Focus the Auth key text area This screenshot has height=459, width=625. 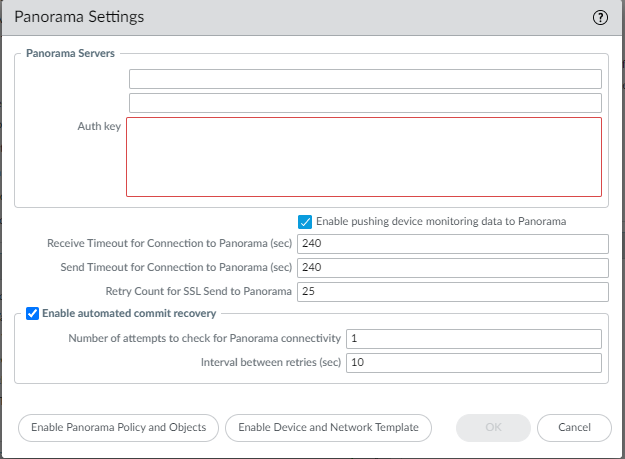tap(364, 157)
